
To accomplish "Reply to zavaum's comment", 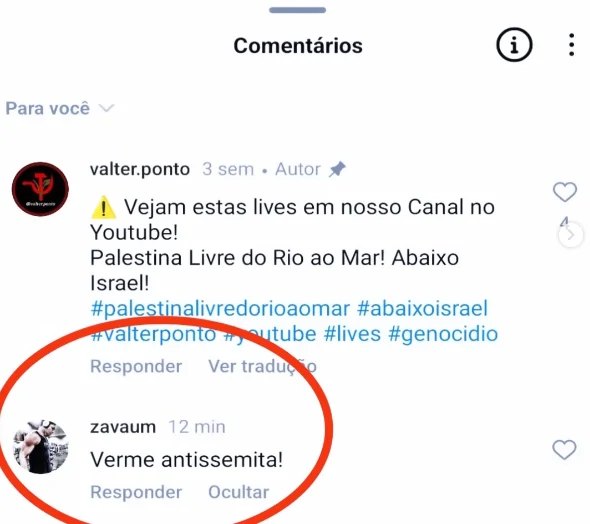I will (x=136, y=492).
